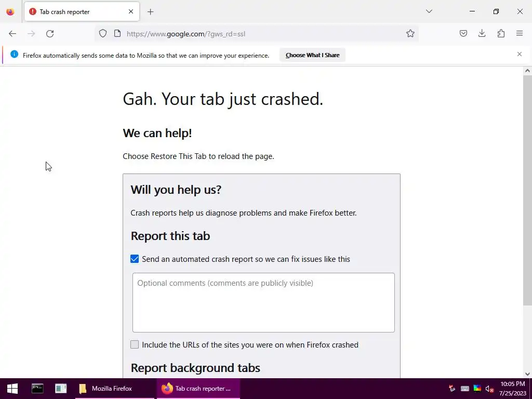Check Include the URLs of the sites
The image size is (532, 399).
coord(135,345)
